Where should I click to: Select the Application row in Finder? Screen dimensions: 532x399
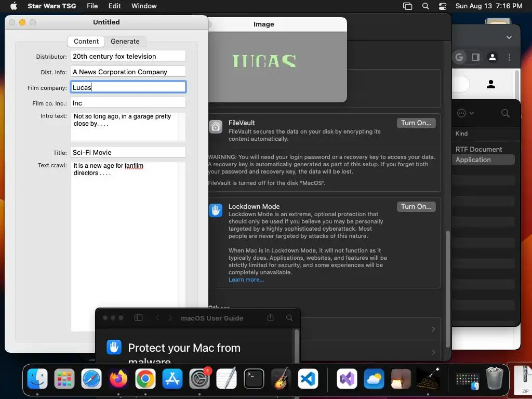483,160
